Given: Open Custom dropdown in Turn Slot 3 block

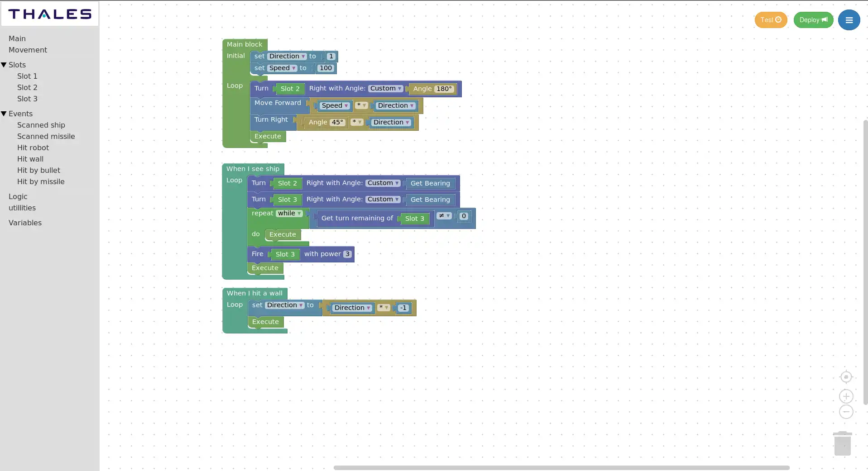Looking at the screenshot, I should coord(383,199).
